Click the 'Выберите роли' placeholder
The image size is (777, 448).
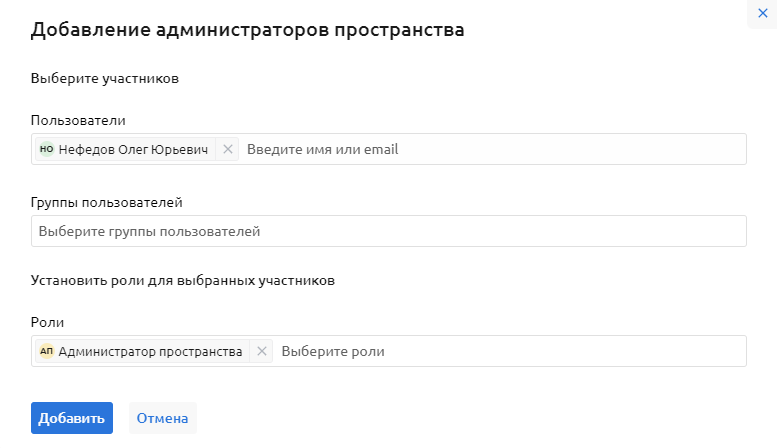tap(333, 351)
